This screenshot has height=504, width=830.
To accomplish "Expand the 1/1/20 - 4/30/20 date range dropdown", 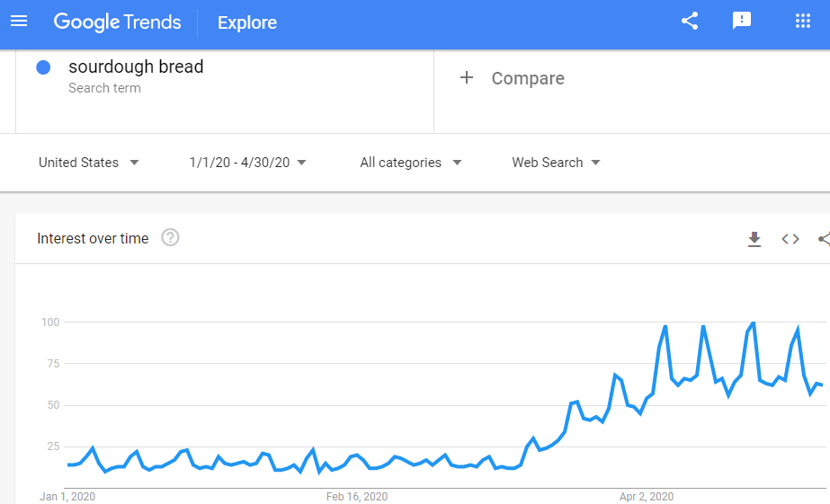I will click(x=248, y=163).
